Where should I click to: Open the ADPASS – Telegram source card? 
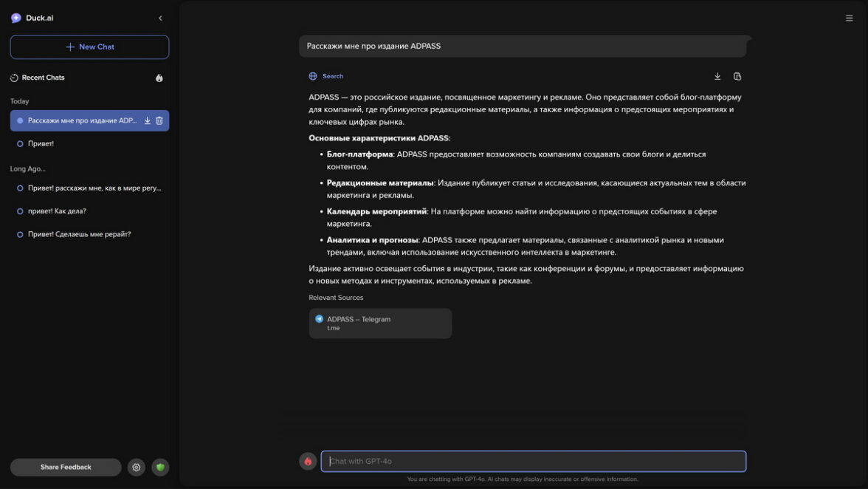click(380, 324)
